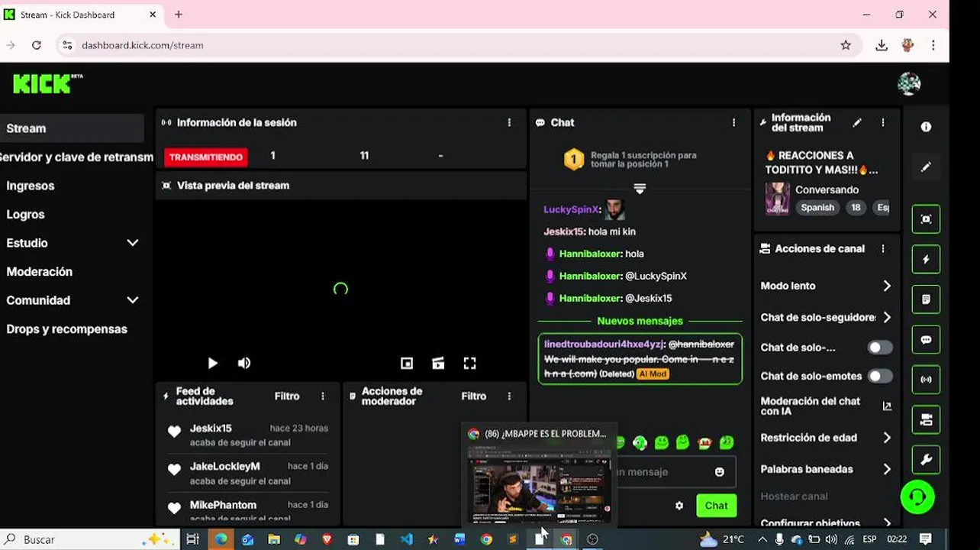The image size is (980, 550).
Task: Toggle the Chat de solo-... switch
Action: [x=880, y=348]
